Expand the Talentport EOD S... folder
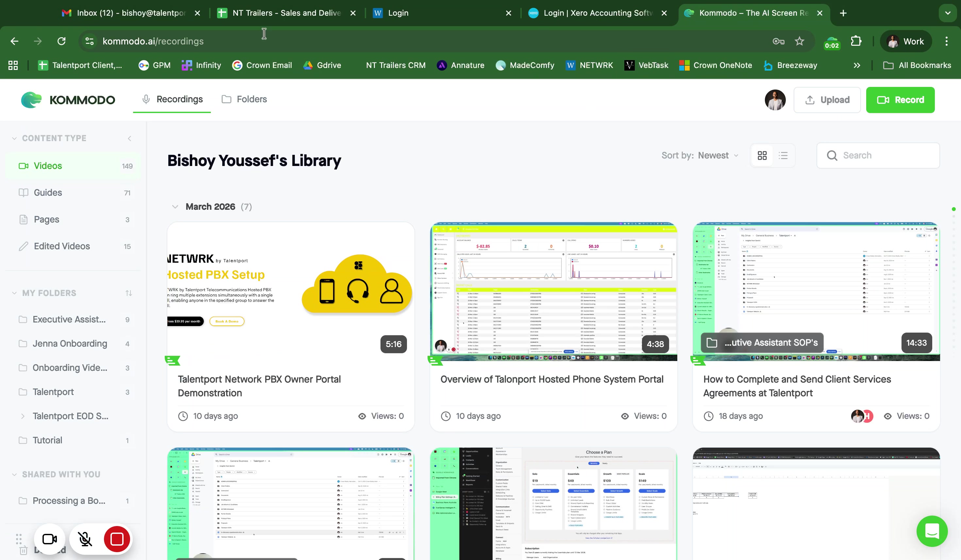The width and height of the screenshot is (961, 560). pos(23,416)
